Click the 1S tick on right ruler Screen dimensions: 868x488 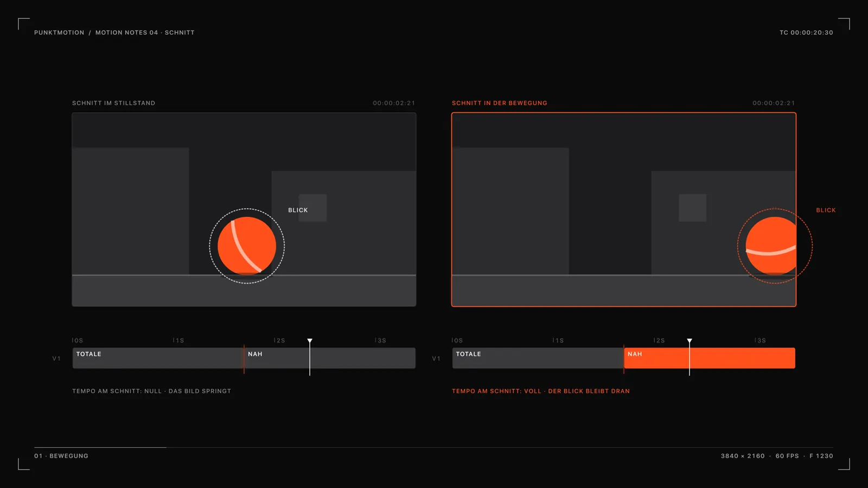coord(558,341)
